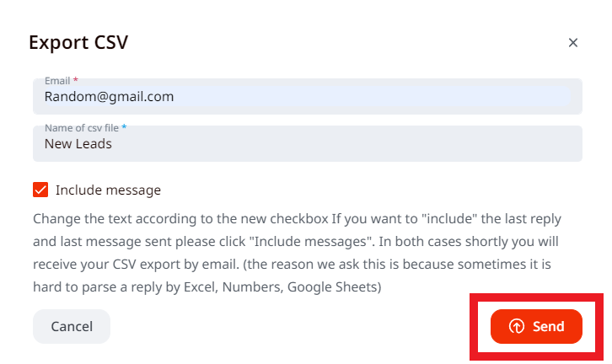Click the red asterisk beside Email
The width and height of the screenshot is (612, 364).
[x=76, y=79]
